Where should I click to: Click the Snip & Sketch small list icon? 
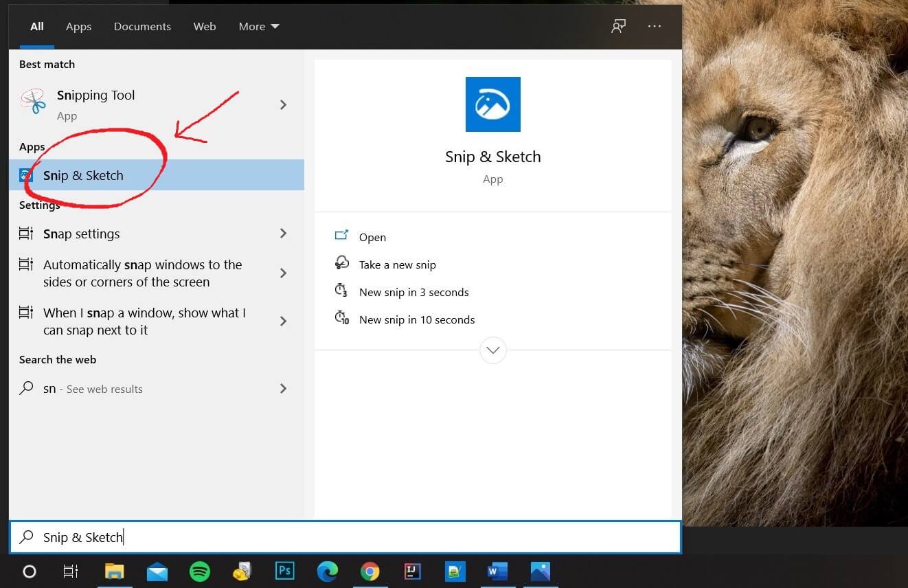click(x=25, y=175)
